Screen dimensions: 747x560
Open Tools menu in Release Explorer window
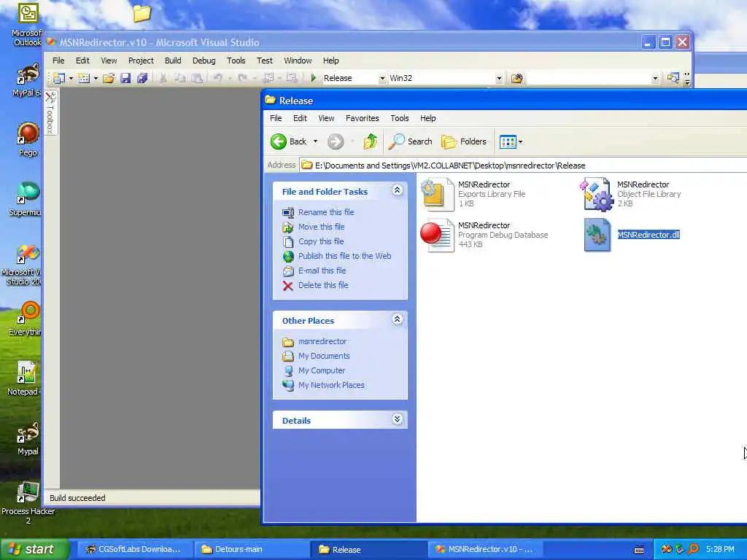tap(399, 118)
